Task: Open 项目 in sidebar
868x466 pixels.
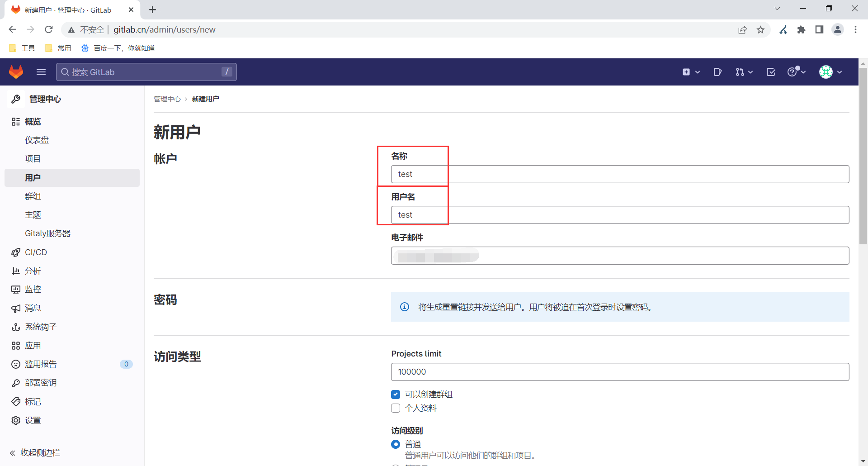Action: coord(33,159)
